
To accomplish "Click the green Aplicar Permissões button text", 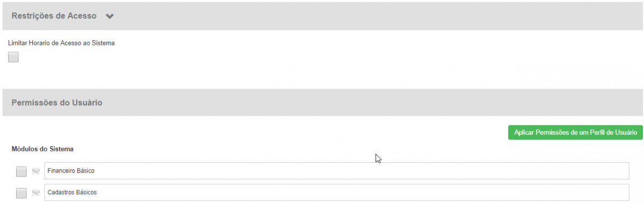I will (575, 132).
